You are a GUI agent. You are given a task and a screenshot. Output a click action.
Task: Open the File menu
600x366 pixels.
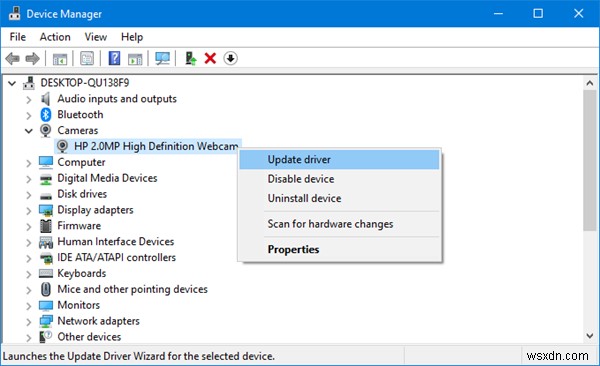click(18, 37)
